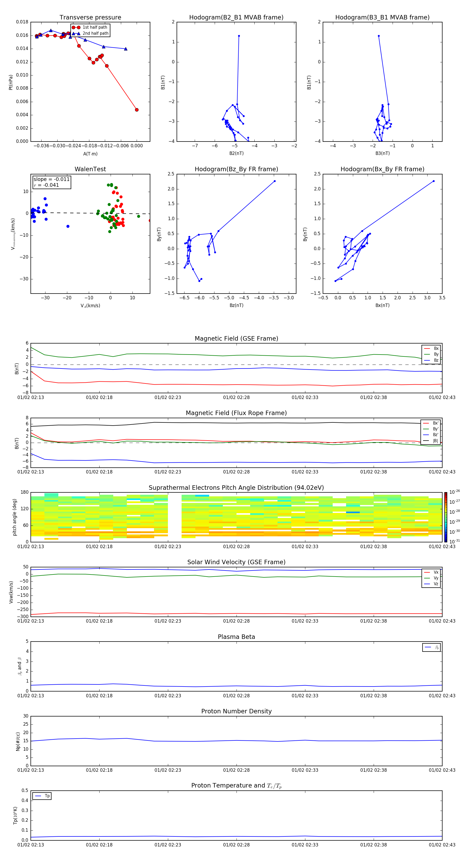Screen dimensions: 473x868
Task: Click the 'WalenTest' plot title
Action: (x=90, y=169)
